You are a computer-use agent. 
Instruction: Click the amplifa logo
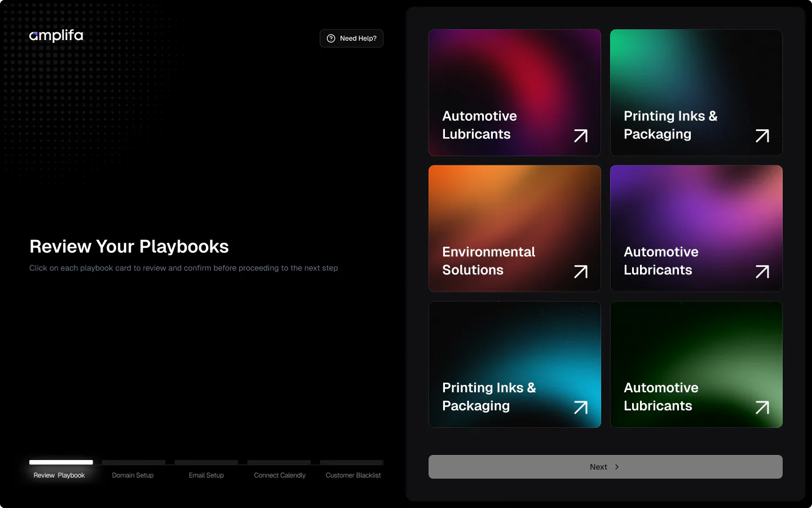click(56, 36)
